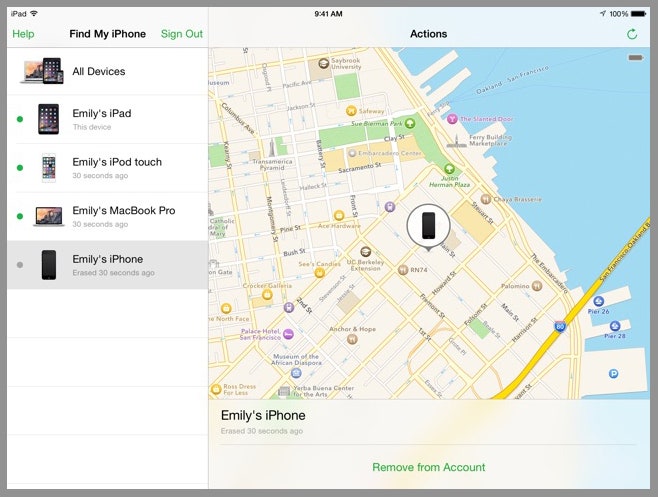Tap the blue parking P marker
Image resolution: width=658 pixels, height=497 pixels.
coord(613,373)
